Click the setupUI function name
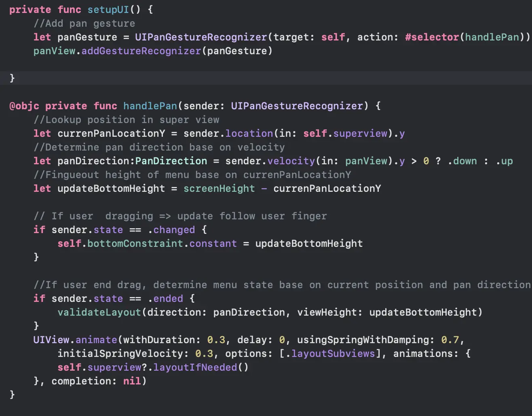The height and width of the screenshot is (416, 532). coord(108,10)
